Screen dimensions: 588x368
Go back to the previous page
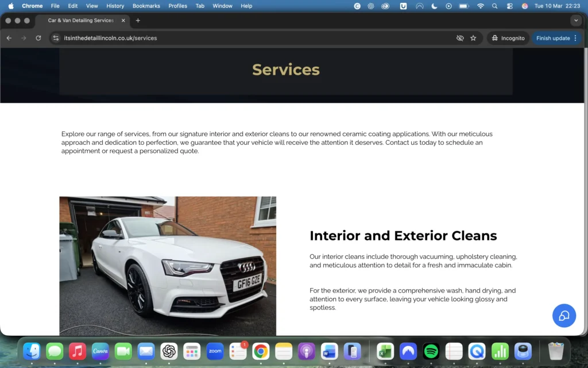click(9, 38)
